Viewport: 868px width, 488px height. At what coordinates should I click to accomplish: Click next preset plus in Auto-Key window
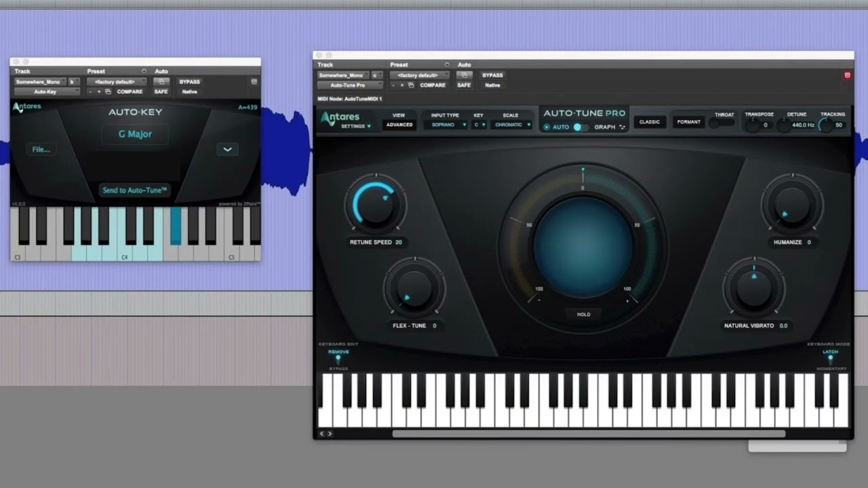click(x=98, y=91)
